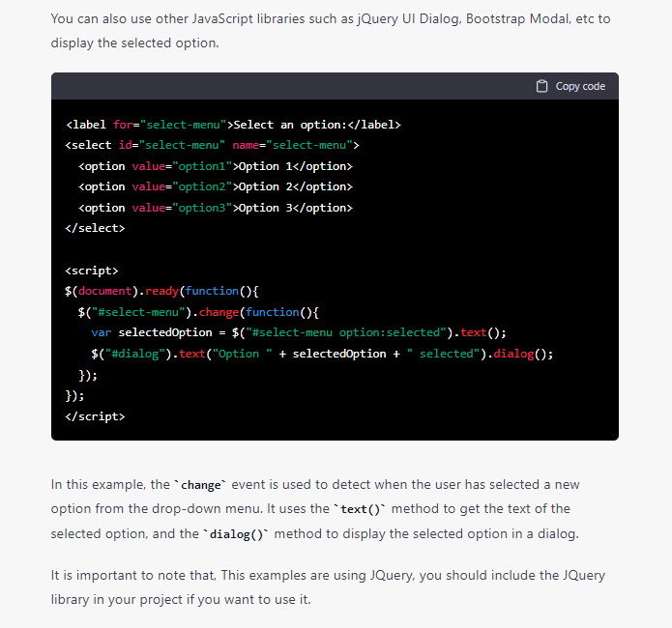The image size is (672, 628).
Task: Click the option3 'Option 3' code line
Action: pyautogui.click(x=216, y=208)
